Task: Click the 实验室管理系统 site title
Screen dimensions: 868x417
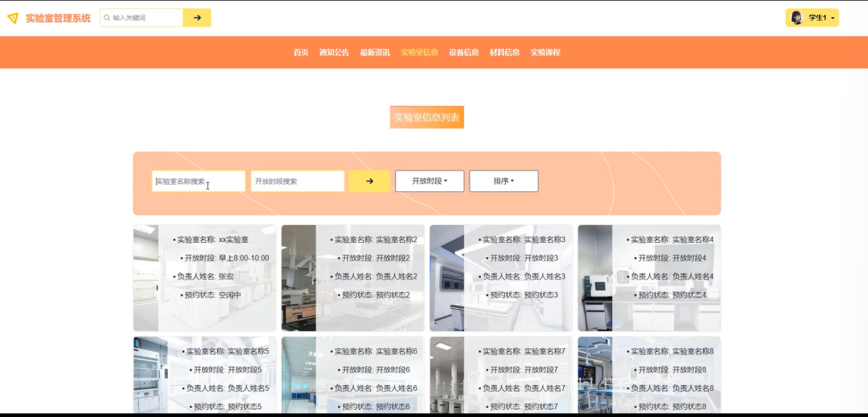Action: pyautogui.click(x=58, y=18)
